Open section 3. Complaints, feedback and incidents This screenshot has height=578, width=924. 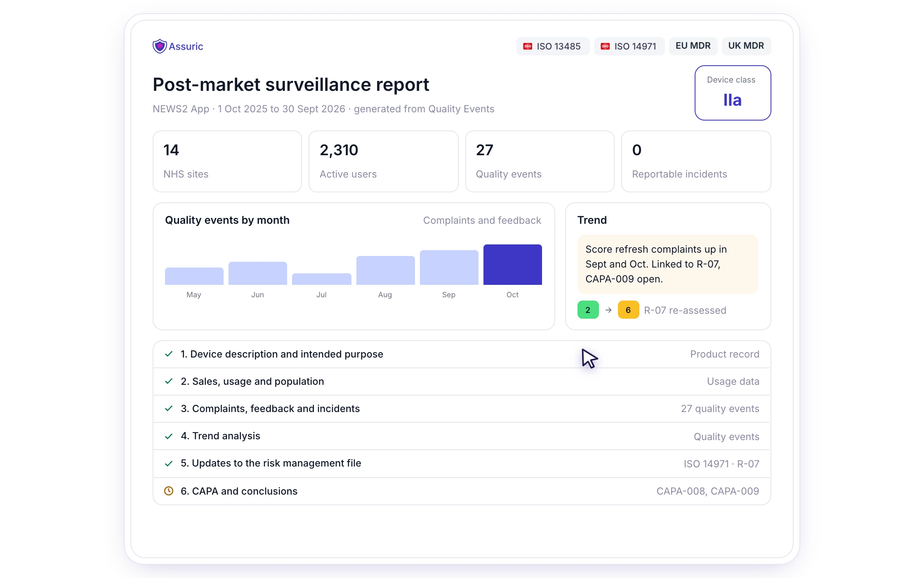[x=462, y=409]
